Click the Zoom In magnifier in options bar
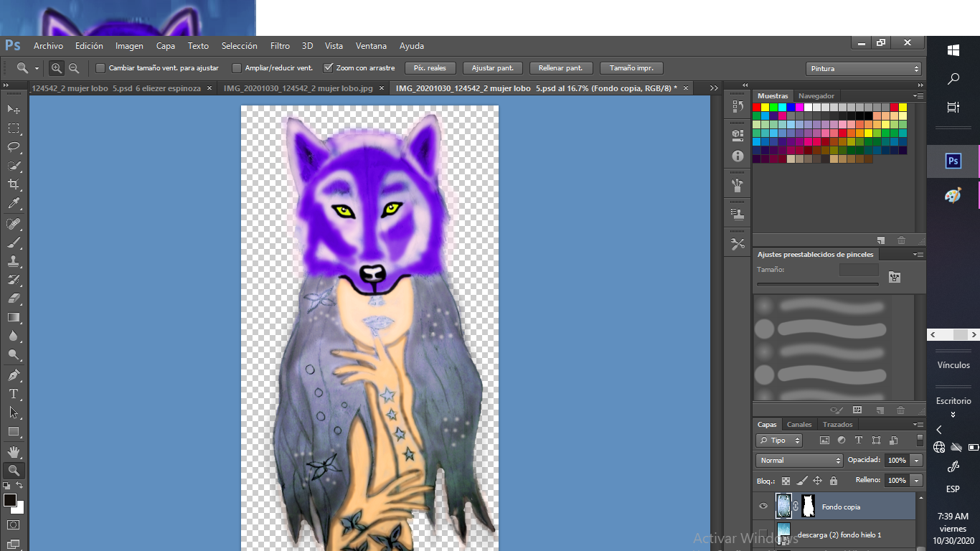Image resolution: width=980 pixels, height=551 pixels. pyautogui.click(x=57, y=68)
